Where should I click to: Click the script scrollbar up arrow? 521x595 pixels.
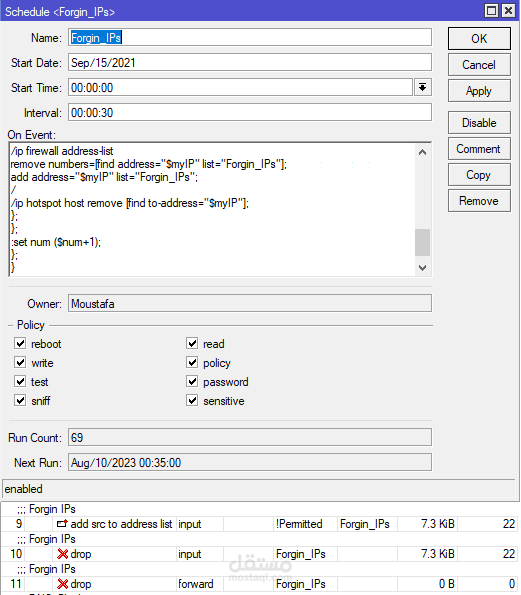422,152
